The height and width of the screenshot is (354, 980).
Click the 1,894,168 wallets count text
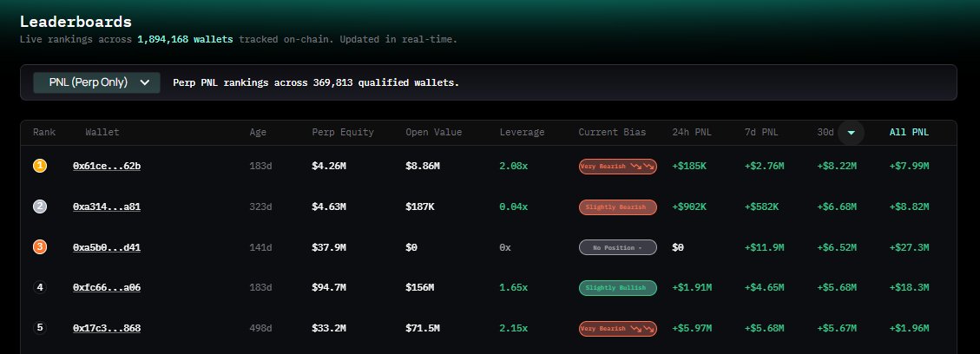click(185, 39)
